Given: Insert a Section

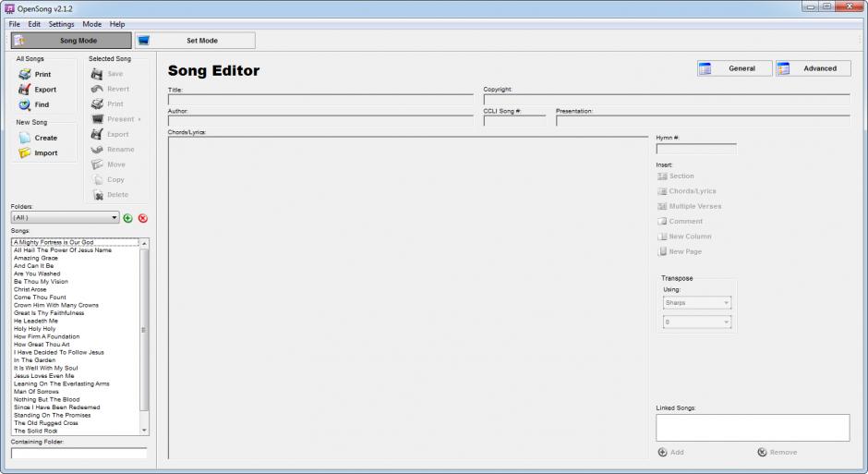Looking at the screenshot, I should (x=675, y=176).
